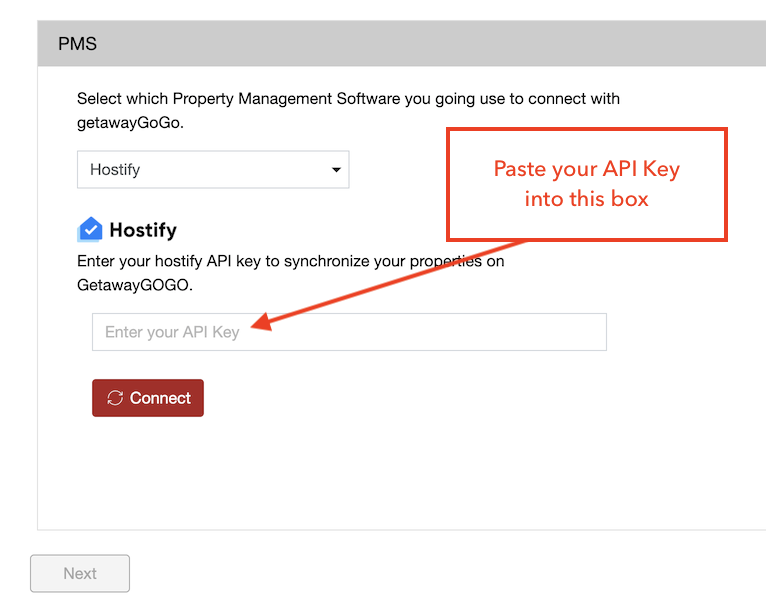Click the sync arrows icon in Connect
766x606 pixels.
pos(115,398)
